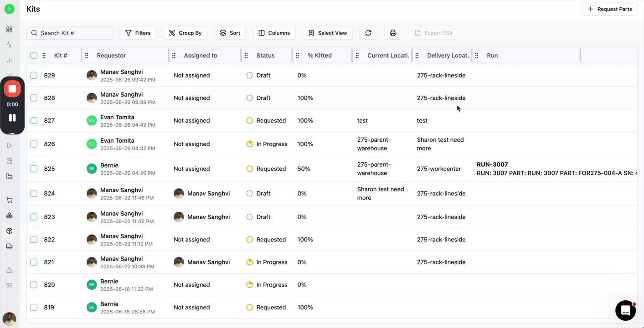Click the Requestor column header

pyautogui.click(x=111, y=56)
